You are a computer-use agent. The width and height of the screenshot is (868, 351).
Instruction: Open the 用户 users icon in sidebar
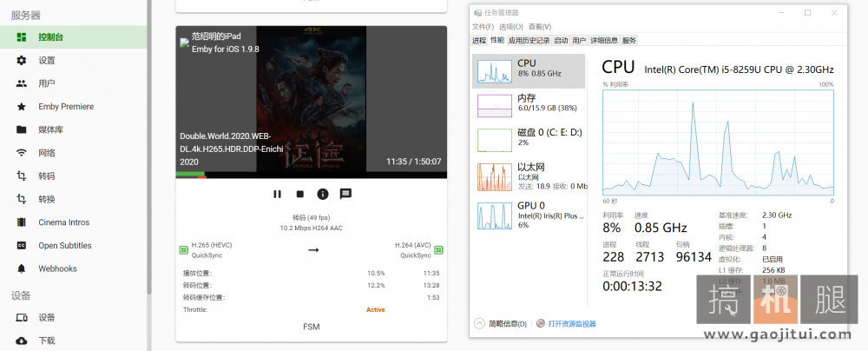22,83
